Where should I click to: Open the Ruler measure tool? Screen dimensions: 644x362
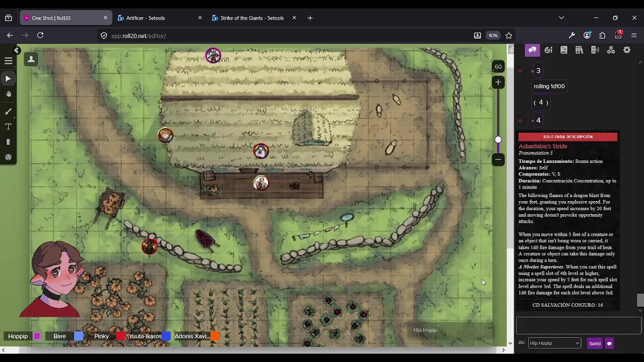(8, 142)
